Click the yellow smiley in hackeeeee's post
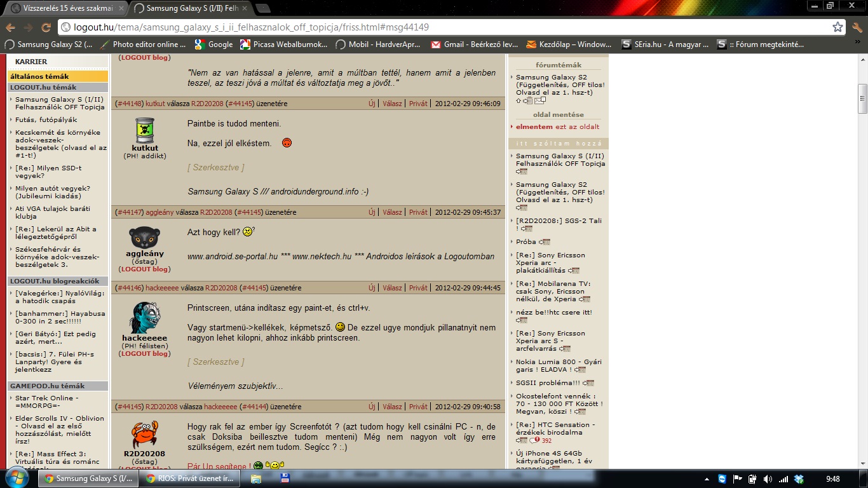 [340, 327]
